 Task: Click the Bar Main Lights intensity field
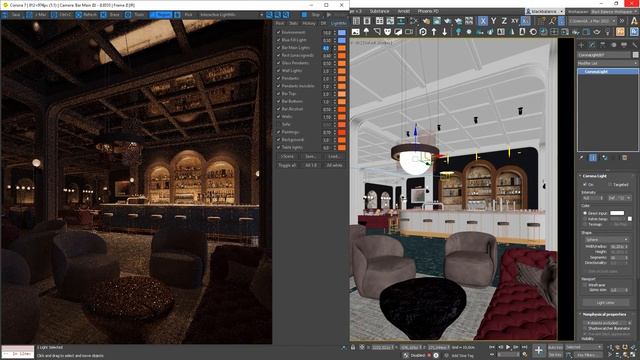pos(327,48)
